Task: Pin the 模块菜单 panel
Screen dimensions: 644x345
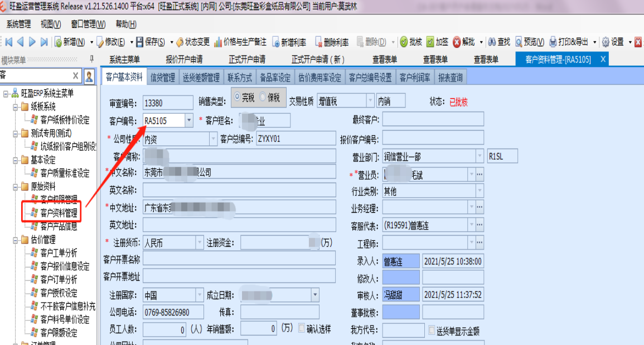Action: point(91,59)
